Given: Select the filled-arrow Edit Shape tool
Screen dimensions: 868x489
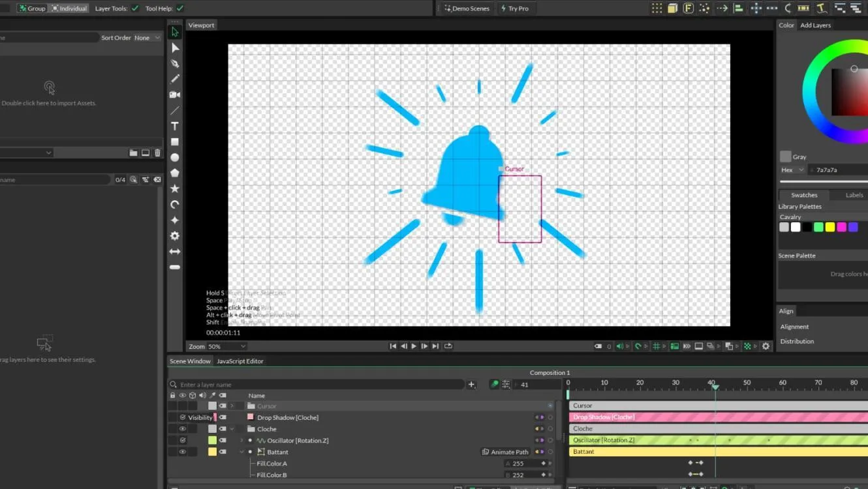Looking at the screenshot, I should [x=175, y=48].
